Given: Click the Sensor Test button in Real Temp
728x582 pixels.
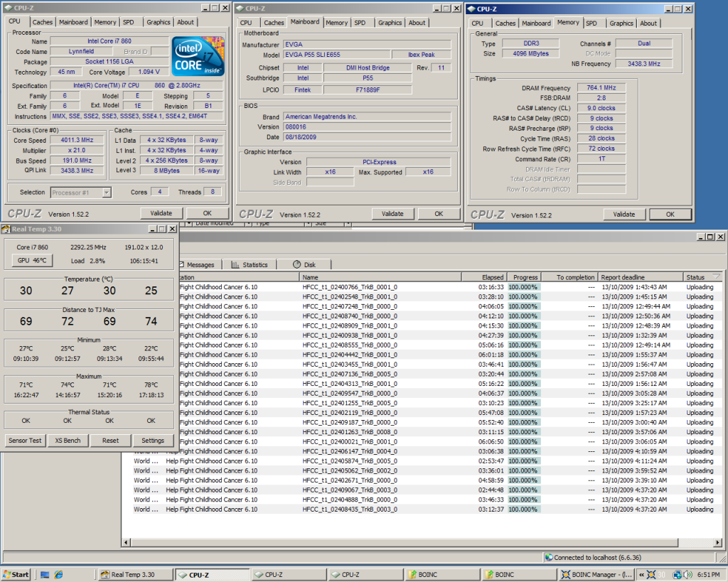Looking at the screenshot, I should tap(25, 441).
